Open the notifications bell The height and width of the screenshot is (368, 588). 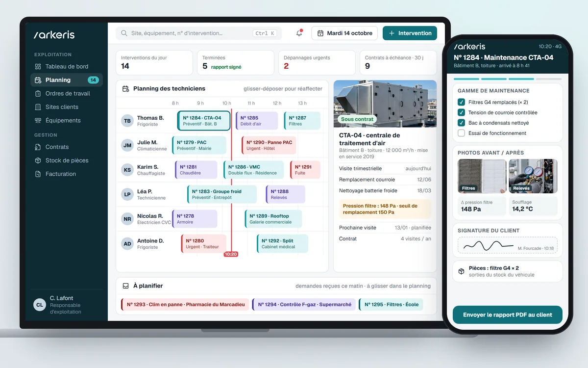[x=299, y=33]
